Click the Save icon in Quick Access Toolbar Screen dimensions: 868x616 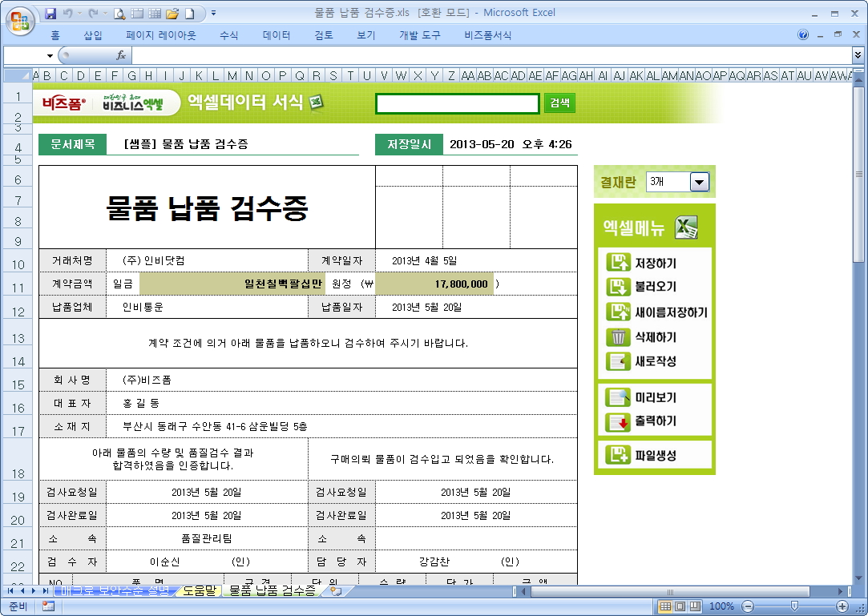click(x=51, y=14)
